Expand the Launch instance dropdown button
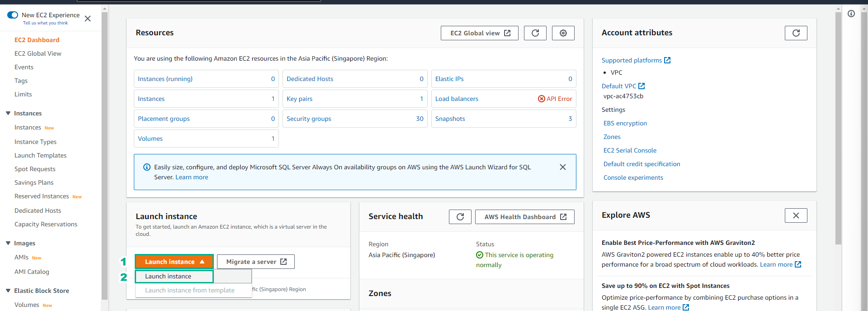Viewport: 868px width, 311px height. point(174,262)
